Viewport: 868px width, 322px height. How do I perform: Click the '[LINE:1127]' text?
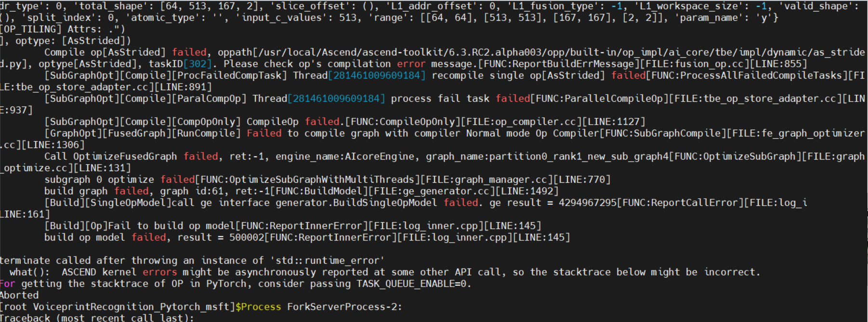614,122
